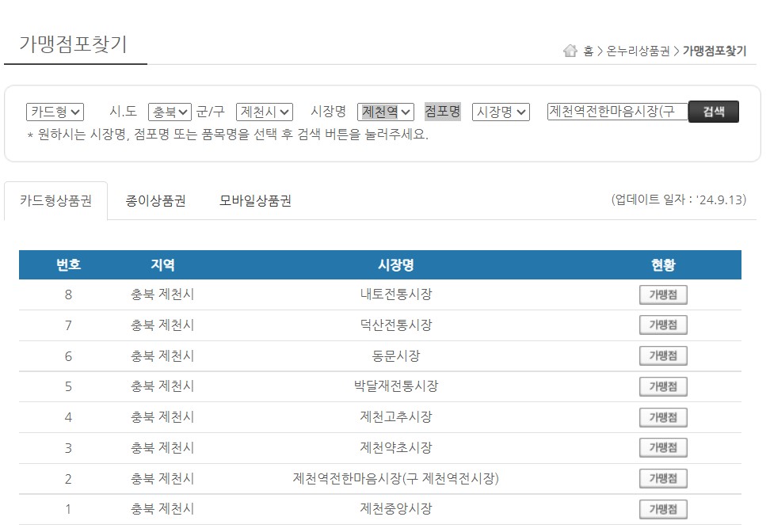Click 가맹점 button for 덕산전통시장
The width and height of the screenshot is (770, 532).
663,325
